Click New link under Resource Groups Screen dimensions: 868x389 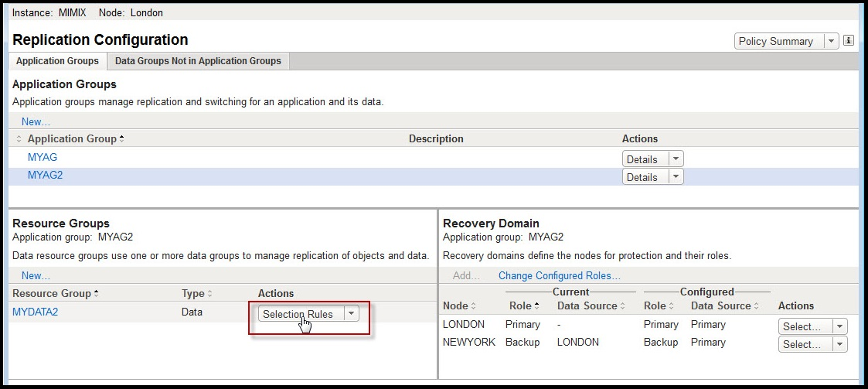tap(36, 275)
